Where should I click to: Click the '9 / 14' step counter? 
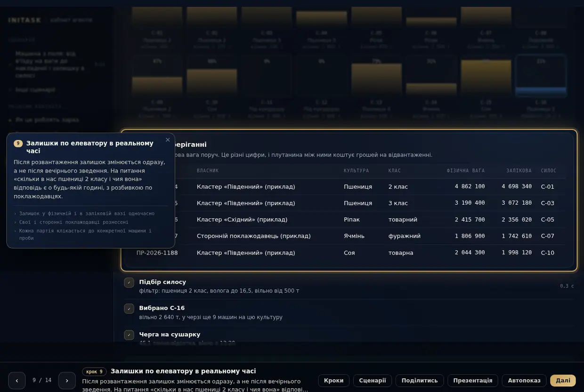[x=42, y=380]
